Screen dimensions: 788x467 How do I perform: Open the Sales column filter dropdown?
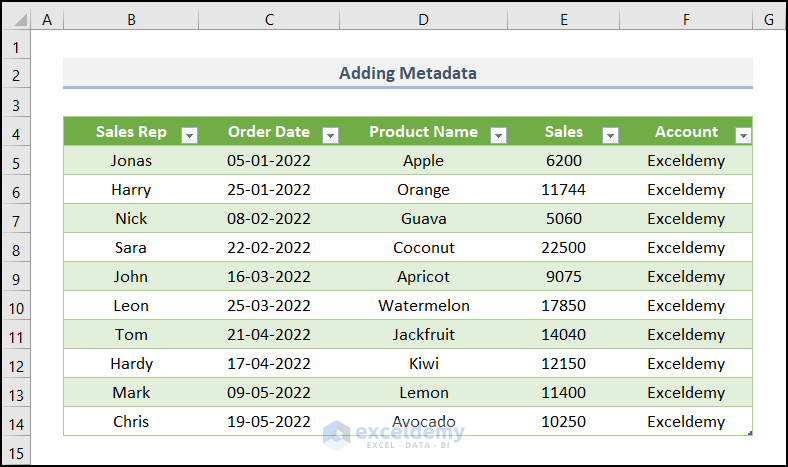pos(610,135)
